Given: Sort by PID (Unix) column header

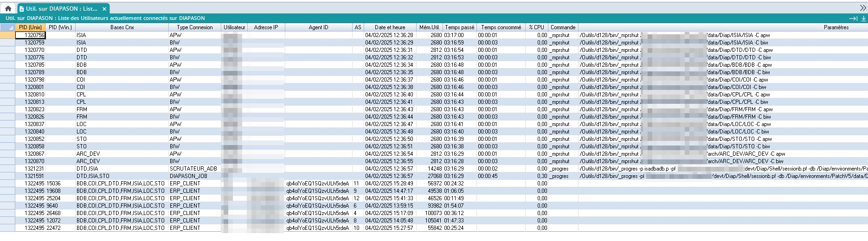Looking at the screenshot, I should pyautogui.click(x=30, y=27).
